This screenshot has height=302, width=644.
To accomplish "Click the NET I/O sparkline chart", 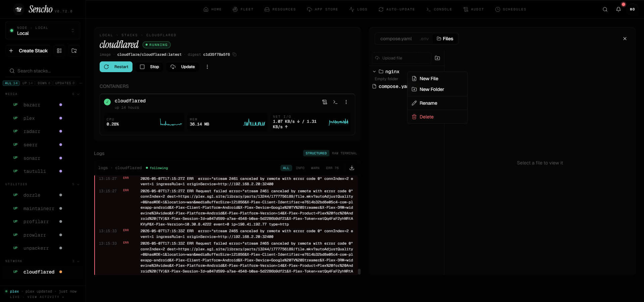I will tap(338, 122).
